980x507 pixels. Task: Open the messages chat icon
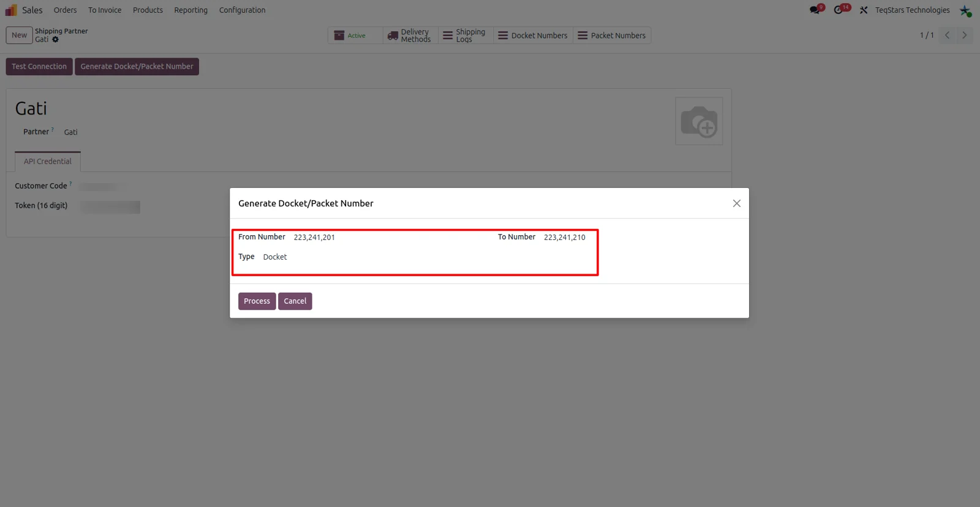click(x=816, y=10)
